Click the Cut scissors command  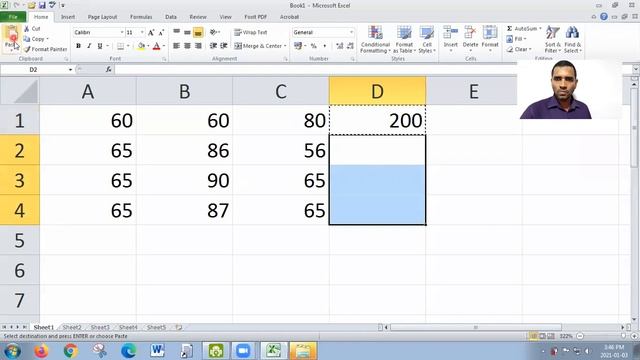(32, 29)
